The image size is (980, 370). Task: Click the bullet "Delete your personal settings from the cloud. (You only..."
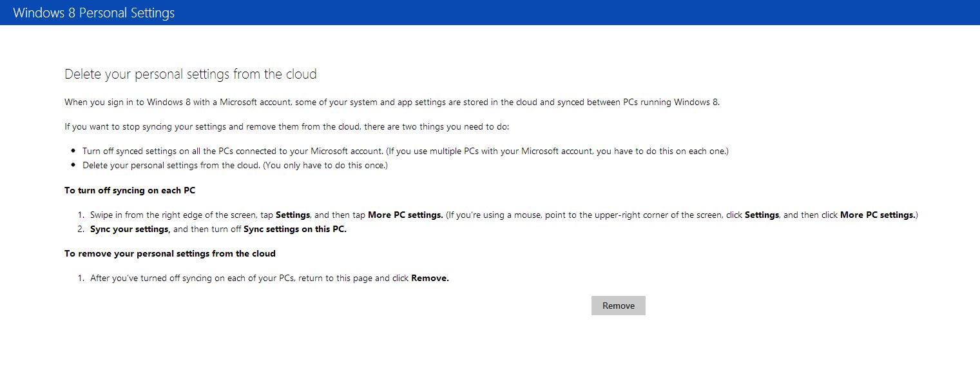pyautogui.click(x=235, y=165)
